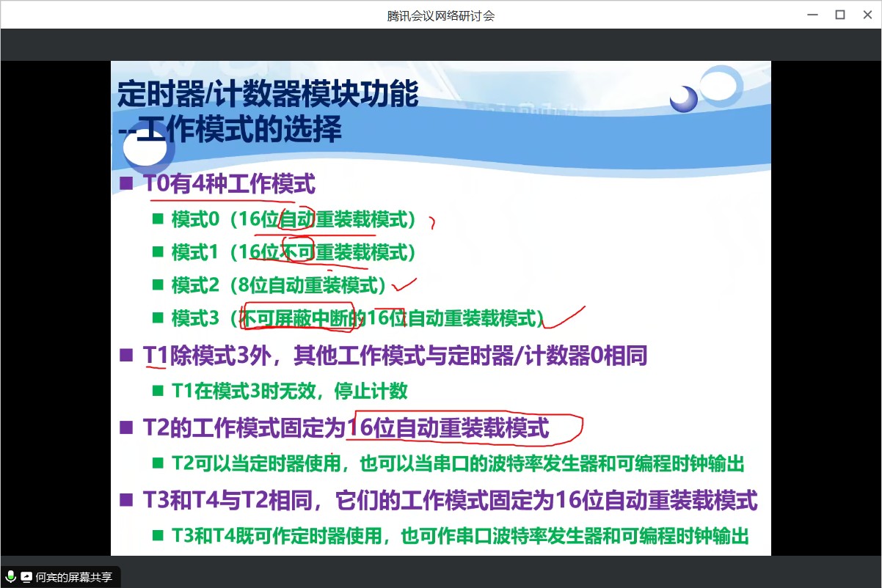Click the line 模式0（16位自动重装载模式）
Image resolution: width=882 pixels, height=588 pixels.
coord(294,219)
